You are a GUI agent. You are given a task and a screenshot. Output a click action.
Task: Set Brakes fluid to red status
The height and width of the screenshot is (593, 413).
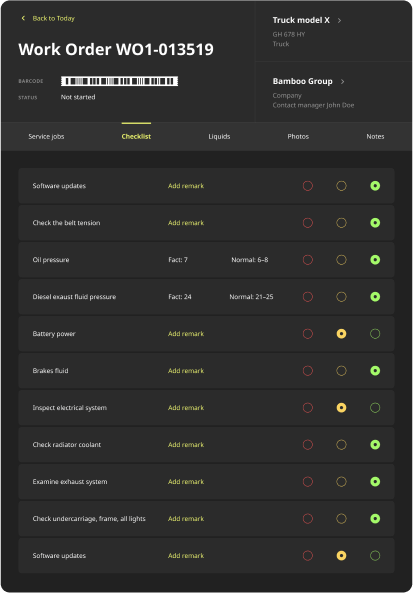click(x=308, y=371)
